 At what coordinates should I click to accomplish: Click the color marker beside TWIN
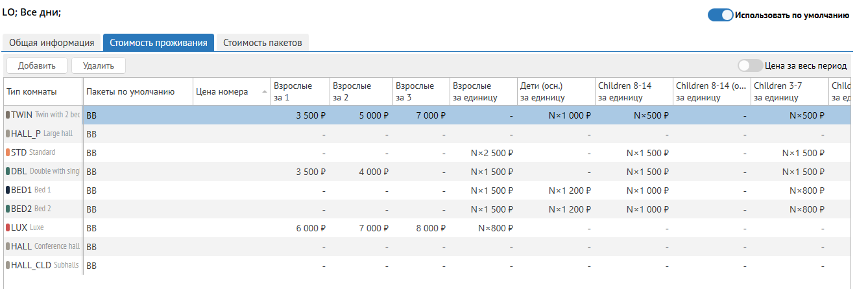8,115
